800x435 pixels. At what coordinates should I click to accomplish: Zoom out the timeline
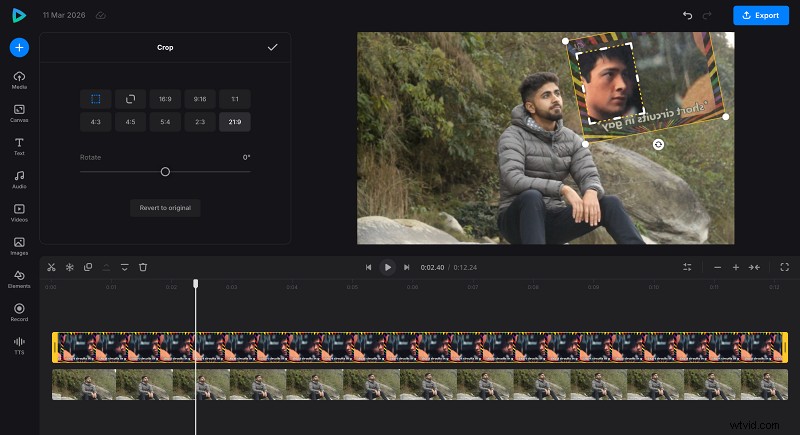point(717,267)
